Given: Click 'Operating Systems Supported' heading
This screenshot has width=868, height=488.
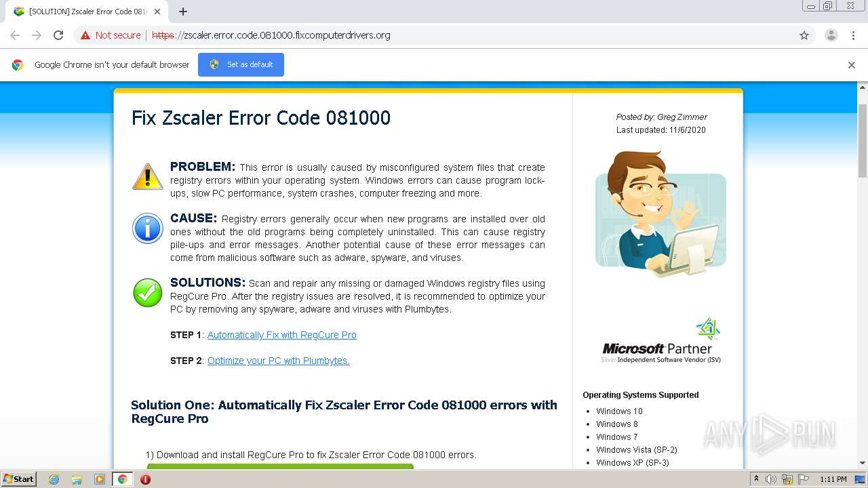Looking at the screenshot, I should 641,395.
